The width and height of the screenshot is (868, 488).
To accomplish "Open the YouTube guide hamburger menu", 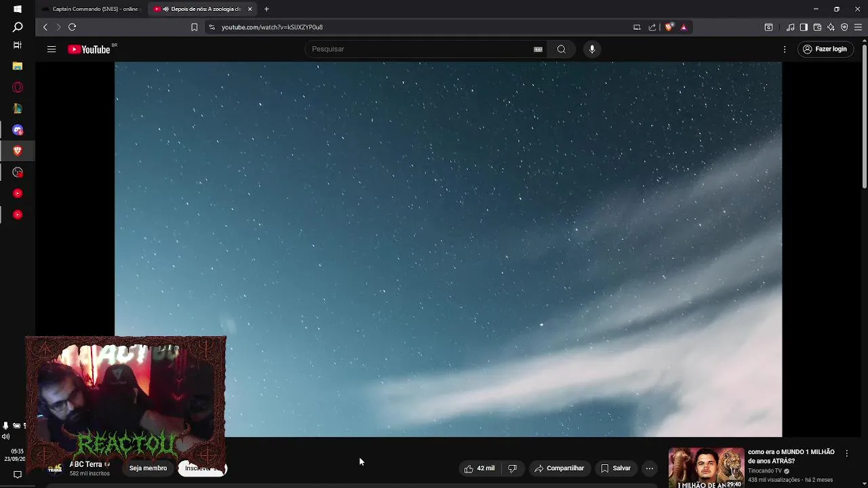I will click(x=52, y=49).
